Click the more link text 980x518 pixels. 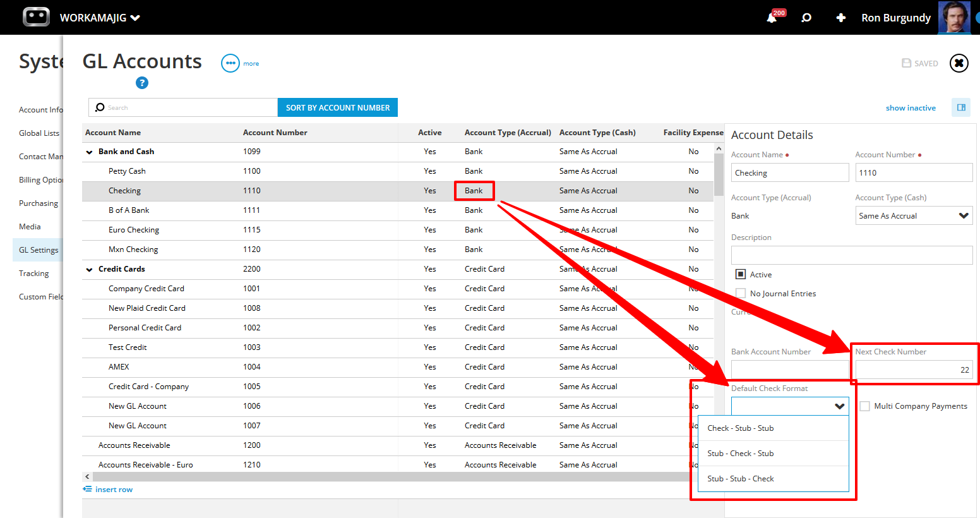pos(251,64)
